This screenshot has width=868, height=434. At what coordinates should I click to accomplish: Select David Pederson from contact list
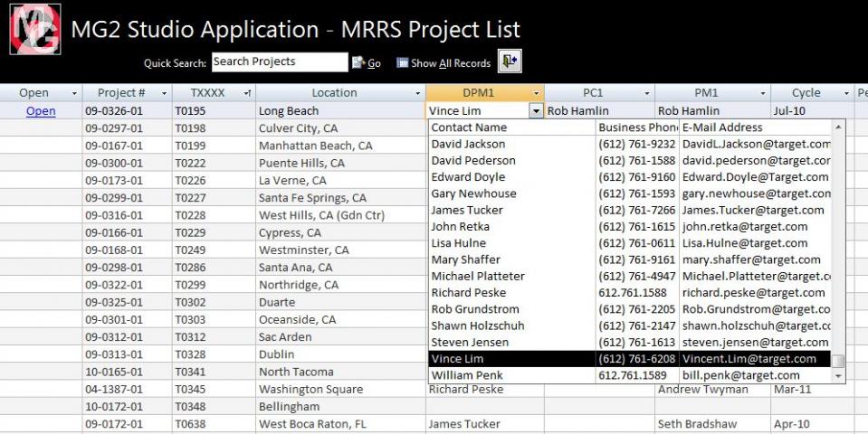[x=630, y=160]
